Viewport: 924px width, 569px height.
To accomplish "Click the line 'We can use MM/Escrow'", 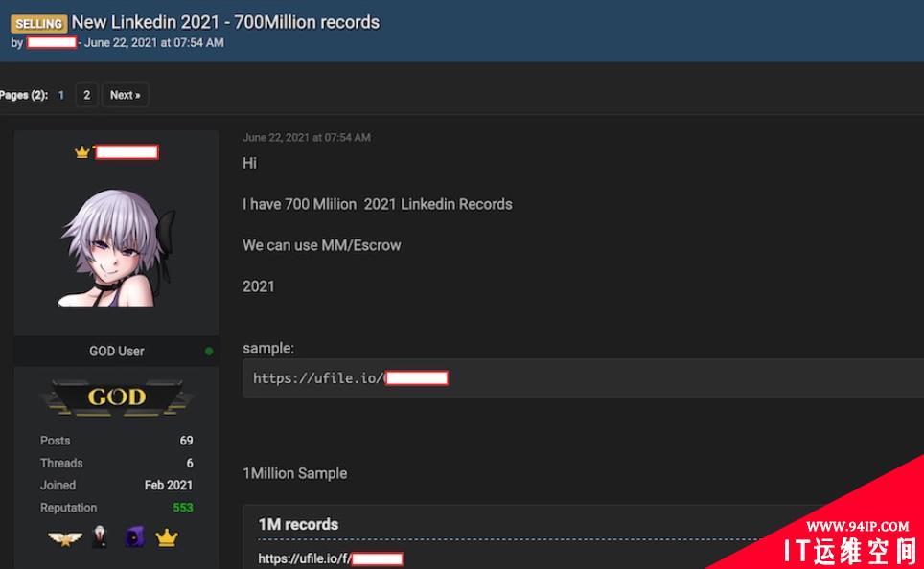I will click(x=322, y=245).
